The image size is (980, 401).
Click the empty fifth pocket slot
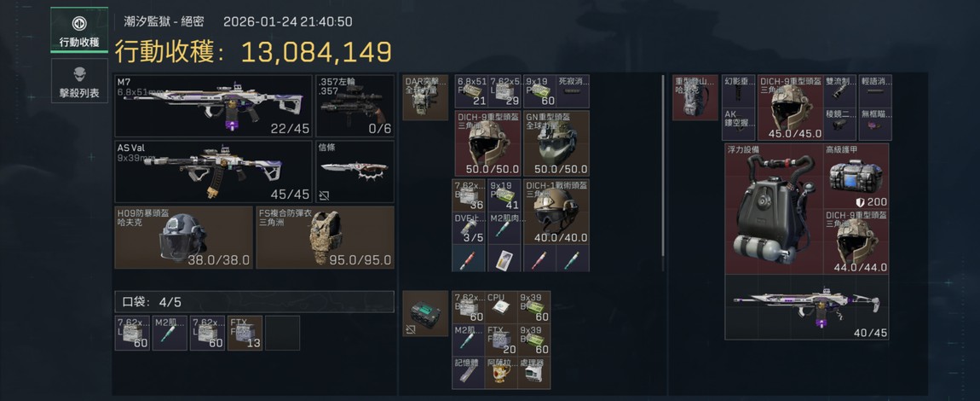click(283, 333)
